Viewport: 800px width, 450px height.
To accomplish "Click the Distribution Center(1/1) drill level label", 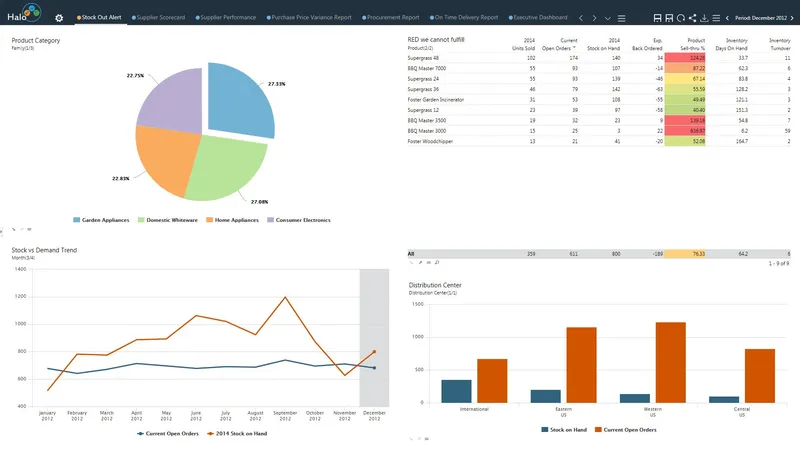I will pyautogui.click(x=433, y=293).
